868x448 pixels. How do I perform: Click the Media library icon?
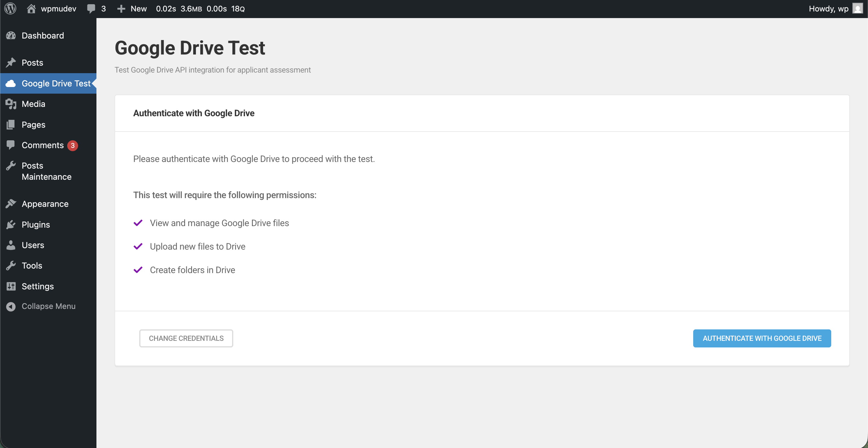[11, 104]
